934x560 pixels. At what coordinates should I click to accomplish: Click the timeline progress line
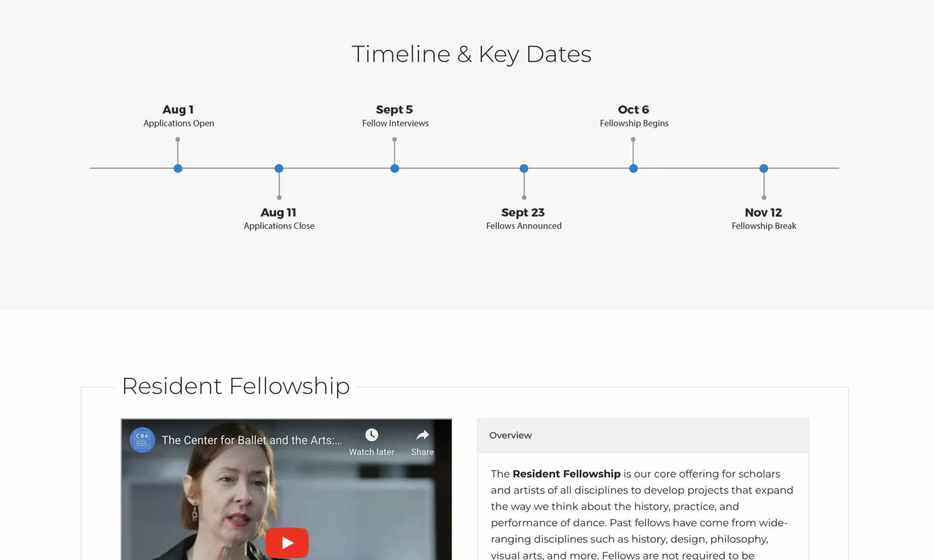pos(462,168)
